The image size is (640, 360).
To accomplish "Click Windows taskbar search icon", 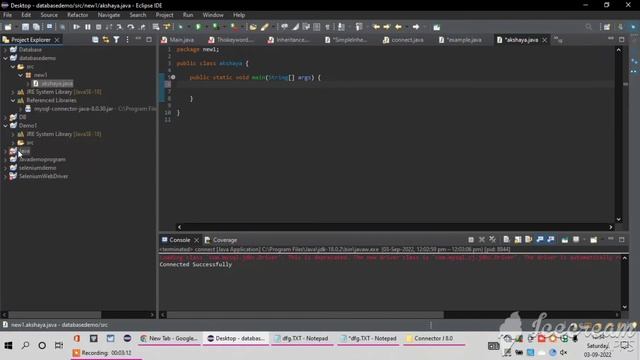I will (x=25, y=346).
